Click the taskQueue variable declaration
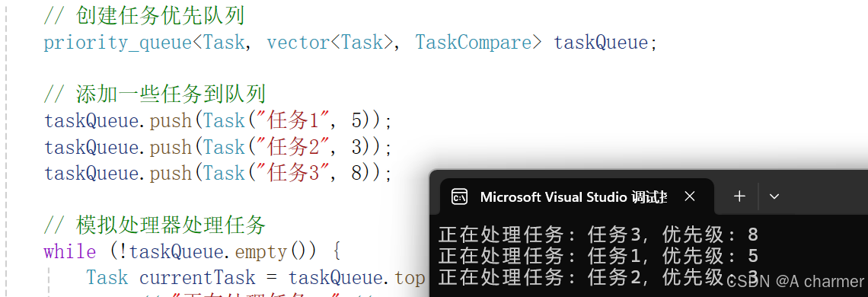 pos(601,43)
